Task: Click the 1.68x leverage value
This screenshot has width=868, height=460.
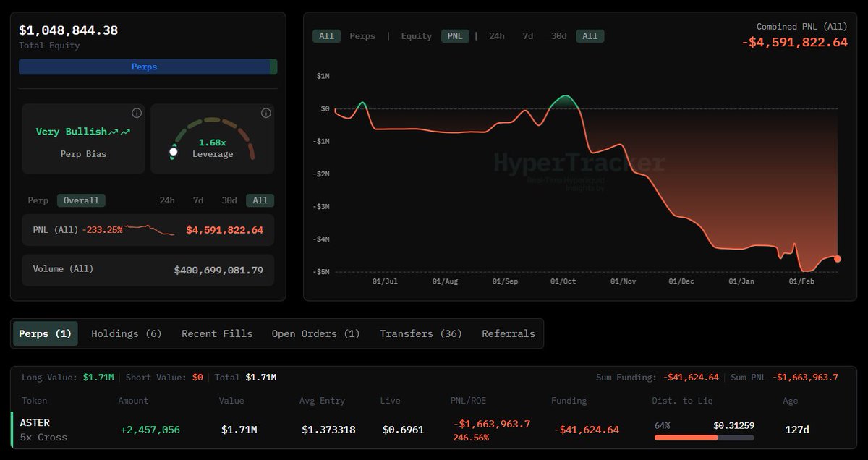Action: point(212,142)
